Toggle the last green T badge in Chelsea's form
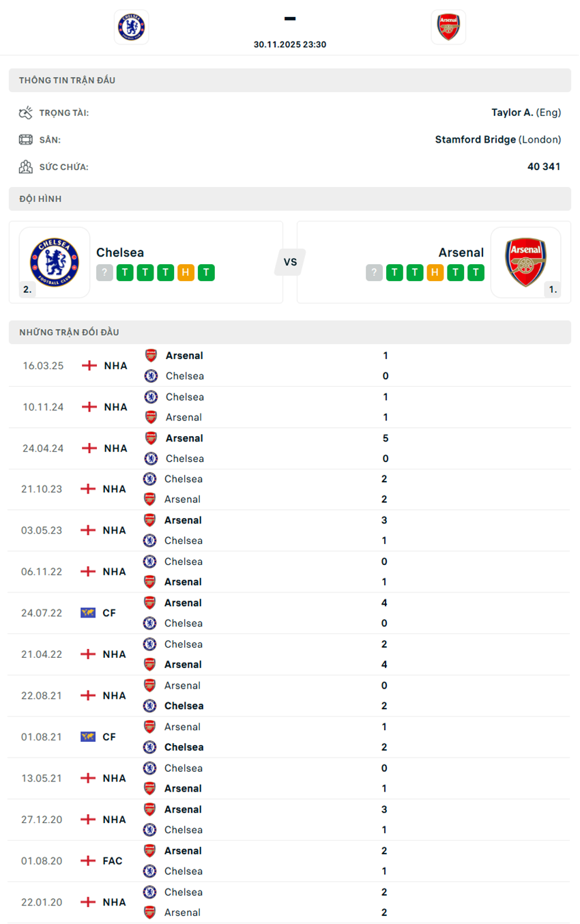Viewport: 580px width, 924px height. [x=206, y=272]
